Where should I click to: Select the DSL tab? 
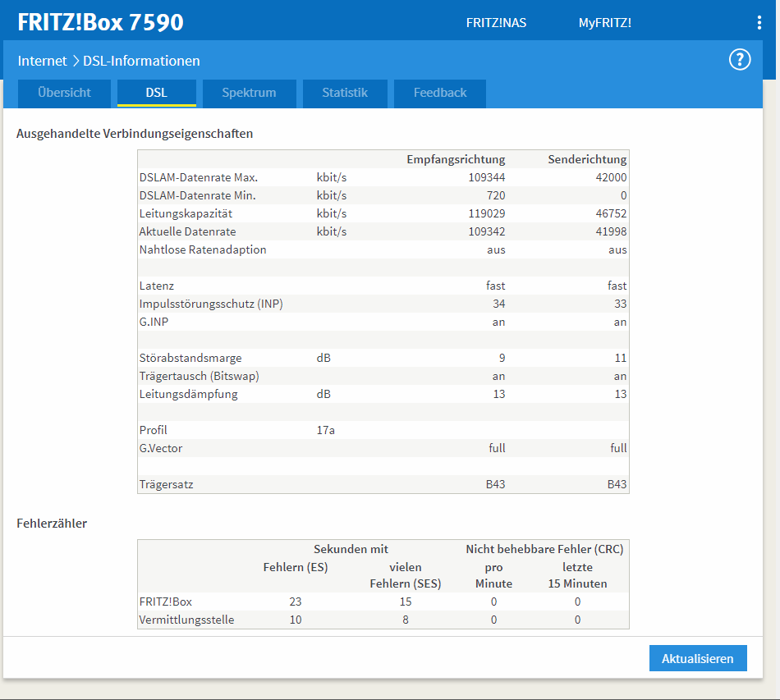(x=157, y=93)
